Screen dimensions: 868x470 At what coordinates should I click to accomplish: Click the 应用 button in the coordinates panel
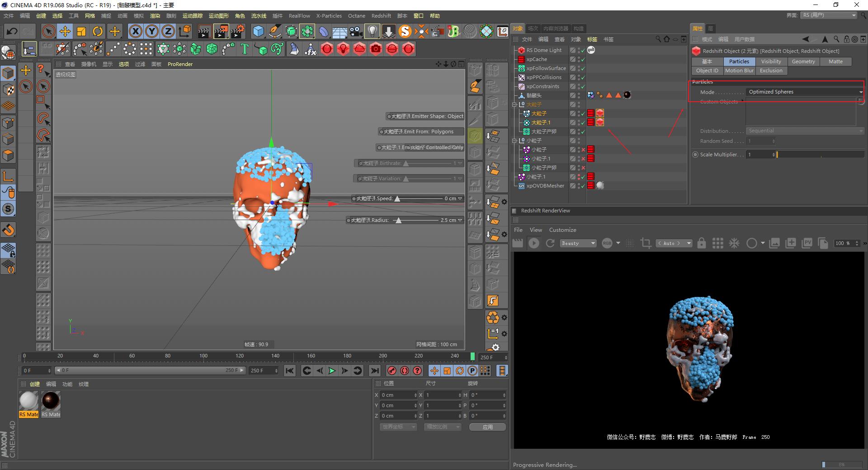487,427
